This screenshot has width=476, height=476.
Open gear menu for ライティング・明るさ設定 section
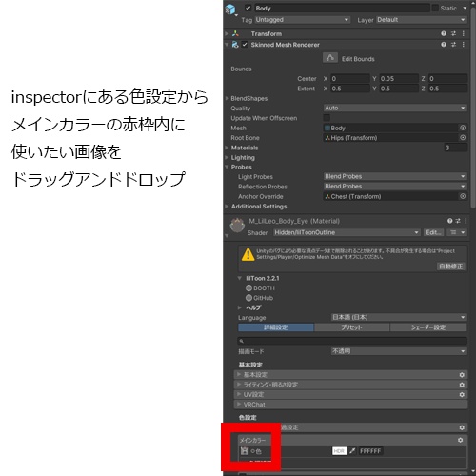point(462,385)
